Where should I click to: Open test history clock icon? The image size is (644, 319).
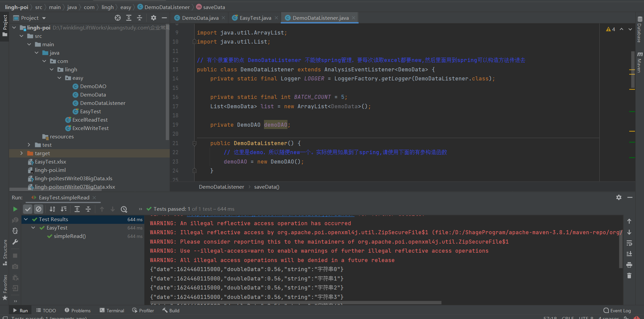click(x=124, y=209)
